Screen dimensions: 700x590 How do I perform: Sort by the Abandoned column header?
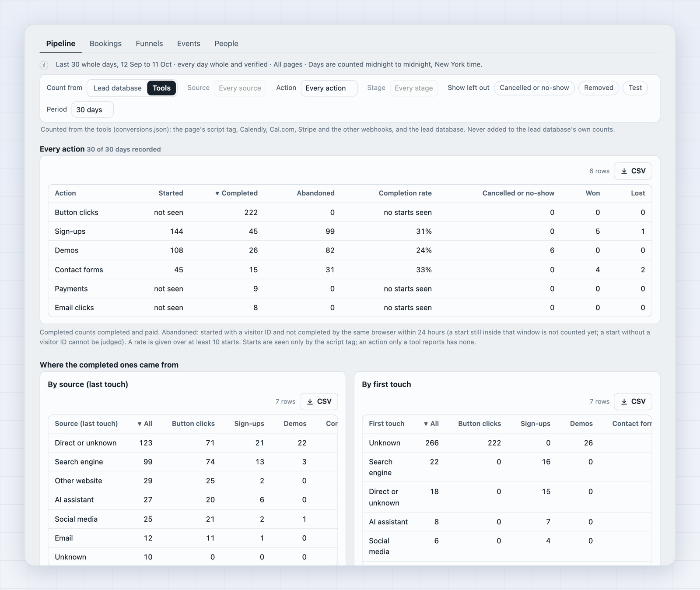(315, 193)
